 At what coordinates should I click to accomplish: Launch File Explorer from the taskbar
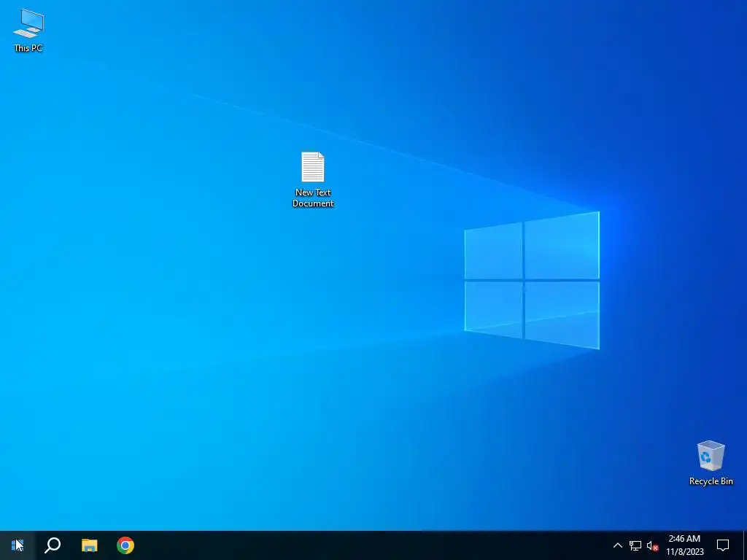(89, 545)
